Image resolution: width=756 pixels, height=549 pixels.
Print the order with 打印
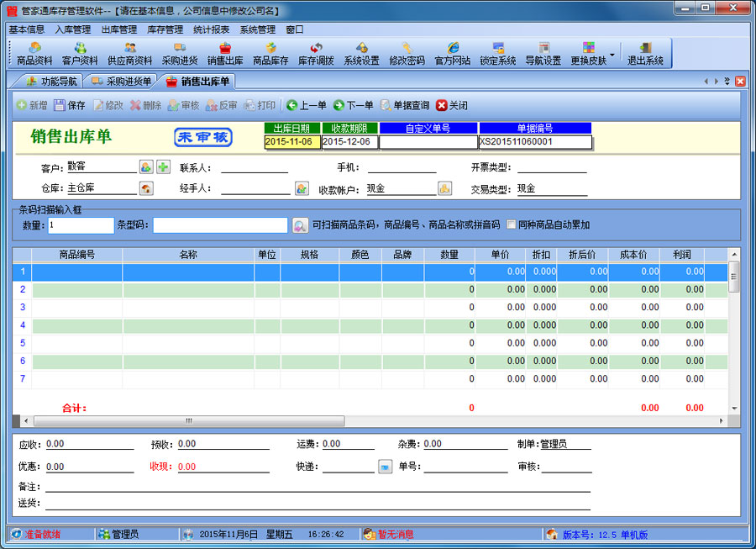(x=260, y=105)
